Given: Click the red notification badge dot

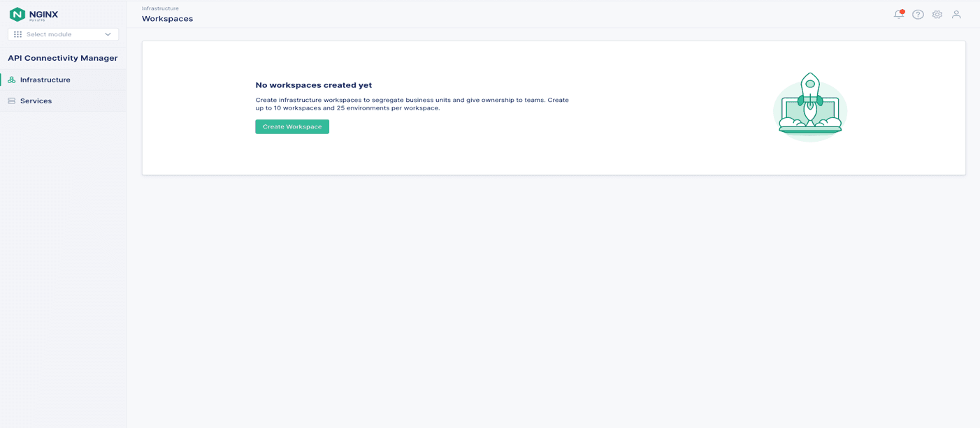Looking at the screenshot, I should pos(902,11).
